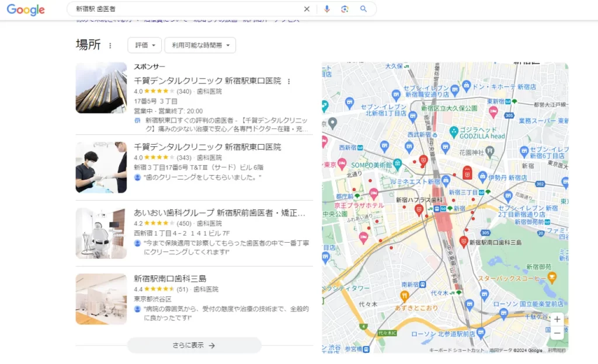
Task: Focus the search field containing 新宿駅 歯医者
Action: [x=187, y=9]
